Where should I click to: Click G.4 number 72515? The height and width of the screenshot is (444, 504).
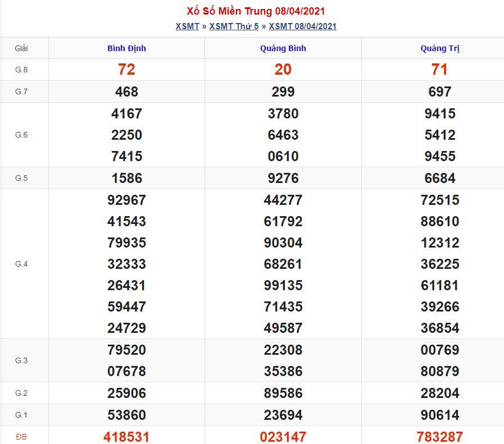click(x=440, y=200)
